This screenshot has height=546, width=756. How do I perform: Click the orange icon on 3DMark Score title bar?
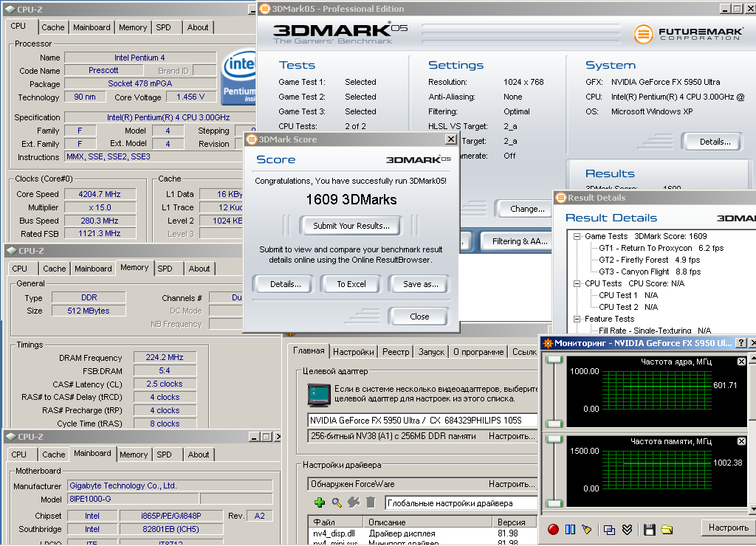point(251,139)
